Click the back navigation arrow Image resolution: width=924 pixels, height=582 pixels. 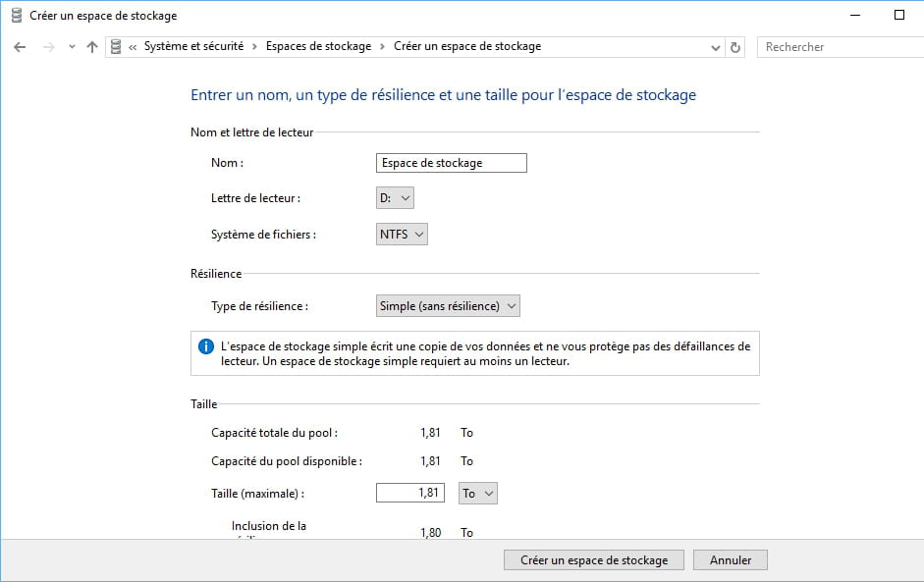point(20,47)
